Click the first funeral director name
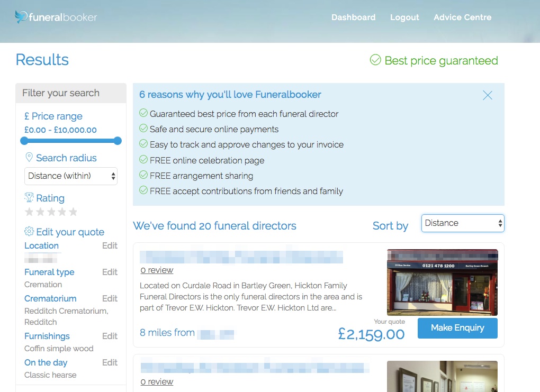 coord(241,257)
